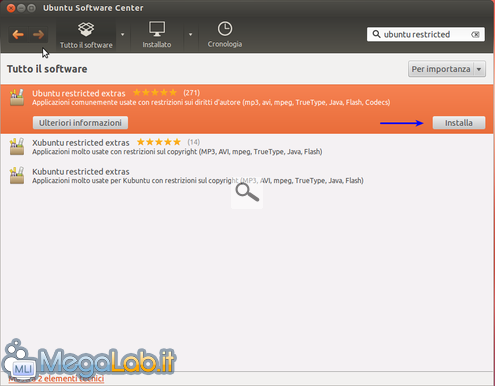
Task: Go forward with the right arrow button
Action: (38, 34)
